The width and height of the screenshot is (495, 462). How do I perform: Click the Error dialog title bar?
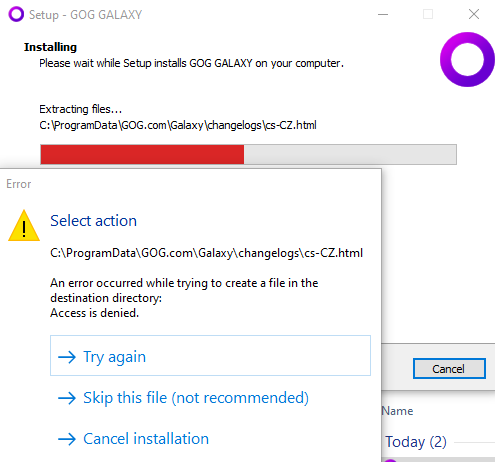[x=191, y=184]
